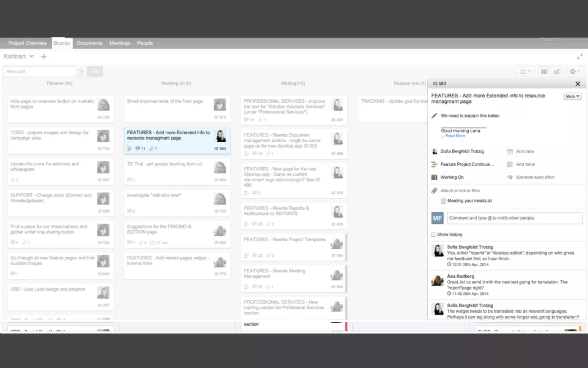Open the Project Overview tab
The width and height of the screenshot is (588, 368).
tap(27, 43)
